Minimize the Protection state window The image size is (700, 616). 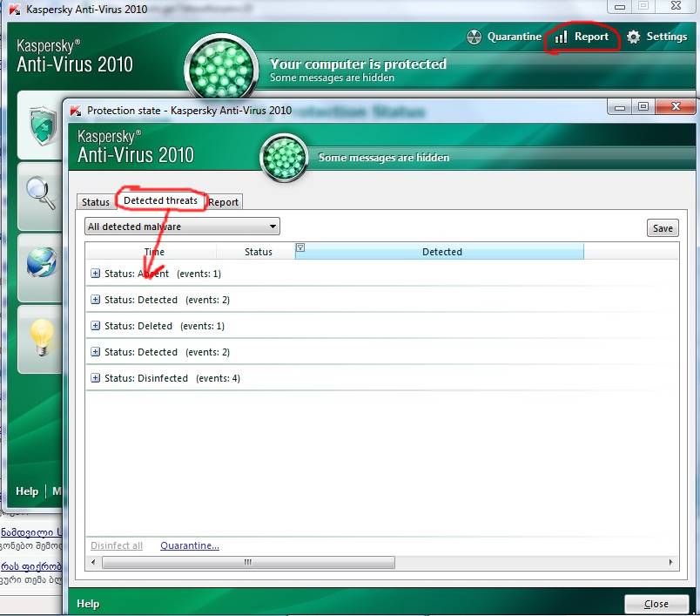click(x=620, y=107)
